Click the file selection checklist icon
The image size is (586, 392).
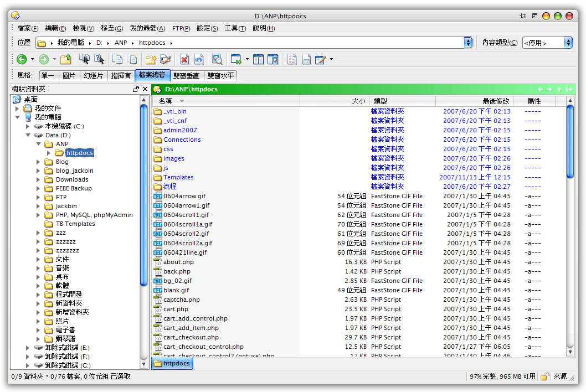tap(292, 59)
